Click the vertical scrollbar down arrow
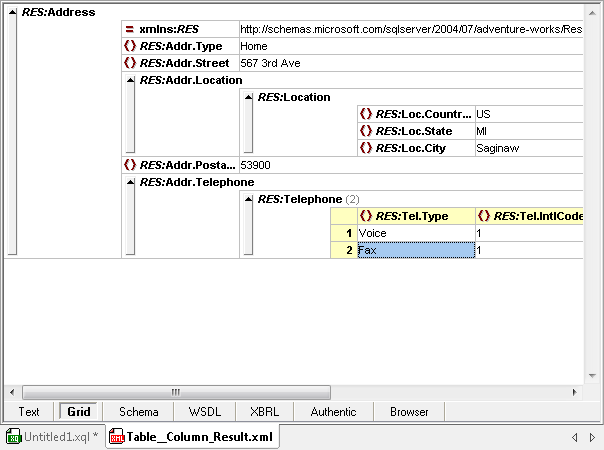 click(592, 376)
